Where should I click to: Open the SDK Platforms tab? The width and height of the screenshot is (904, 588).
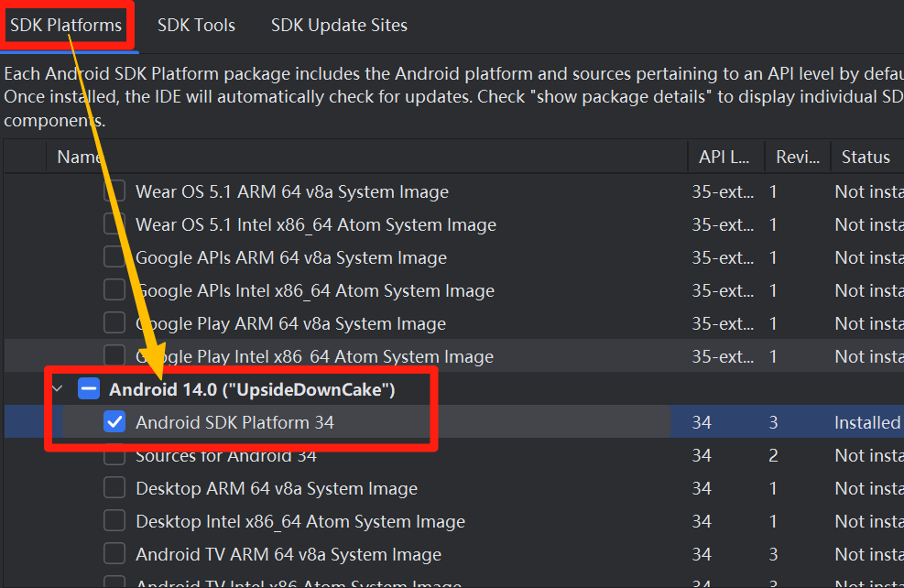(66, 26)
